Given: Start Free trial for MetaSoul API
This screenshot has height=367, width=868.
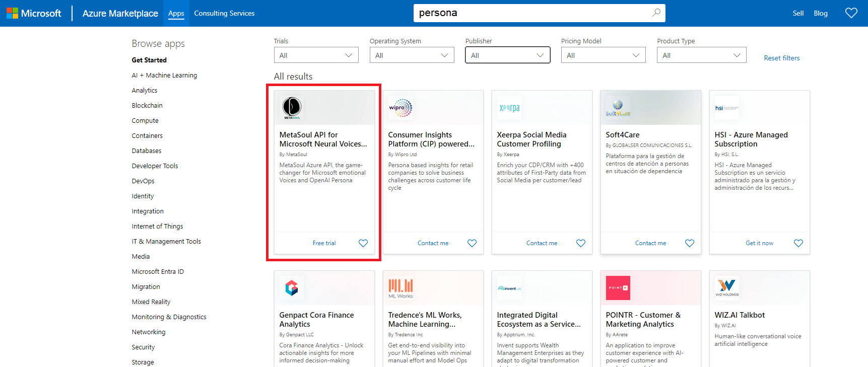Looking at the screenshot, I should (x=324, y=243).
